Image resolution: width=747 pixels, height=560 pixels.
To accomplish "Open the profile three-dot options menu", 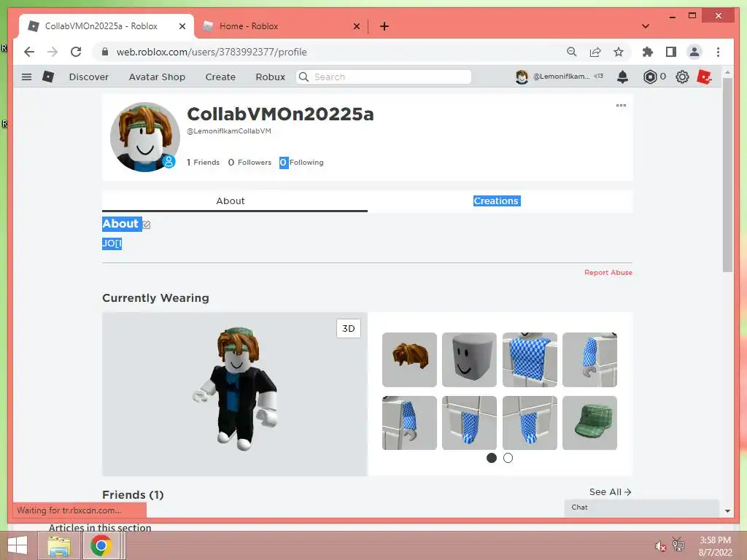I will (x=621, y=105).
